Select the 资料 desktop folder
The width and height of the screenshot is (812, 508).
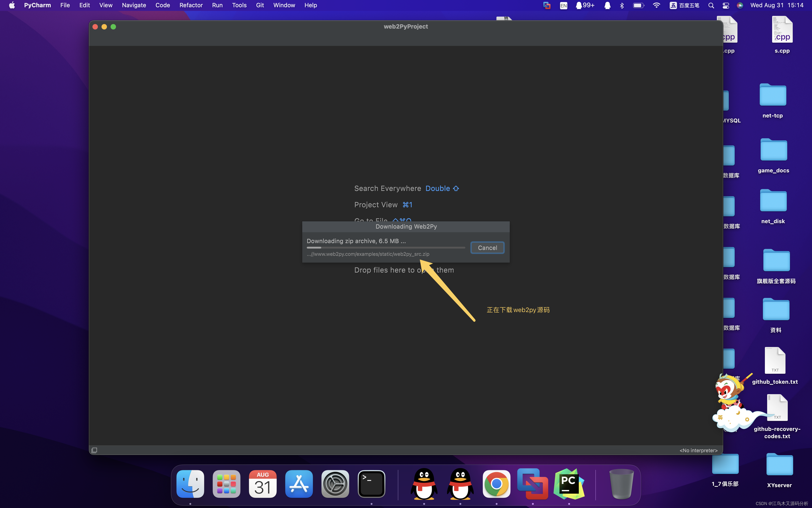pos(776,315)
